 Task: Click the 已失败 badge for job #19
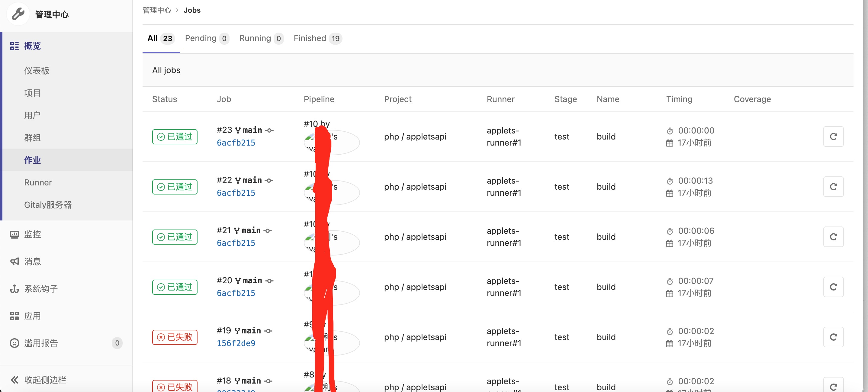pos(175,337)
